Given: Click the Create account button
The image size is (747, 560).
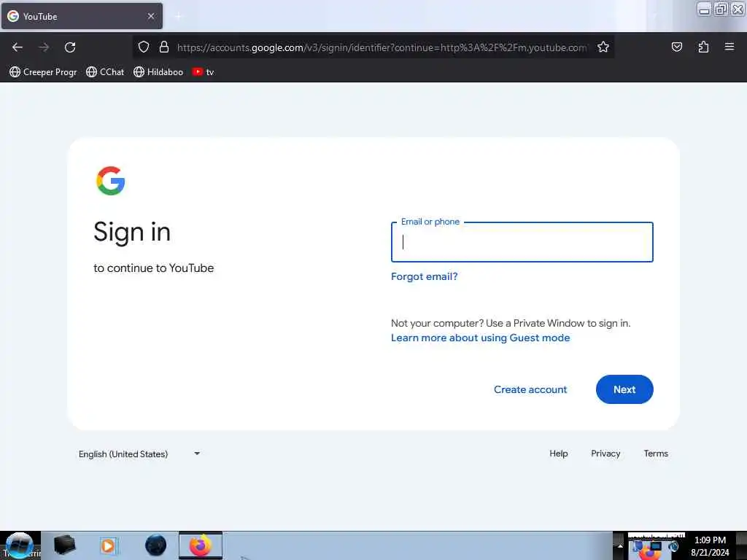Looking at the screenshot, I should click(530, 389).
